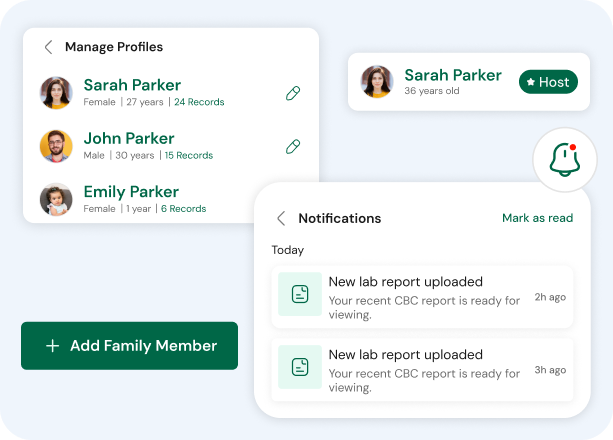
Task: Click Sarah Parker name in host card
Action: click(x=453, y=75)
